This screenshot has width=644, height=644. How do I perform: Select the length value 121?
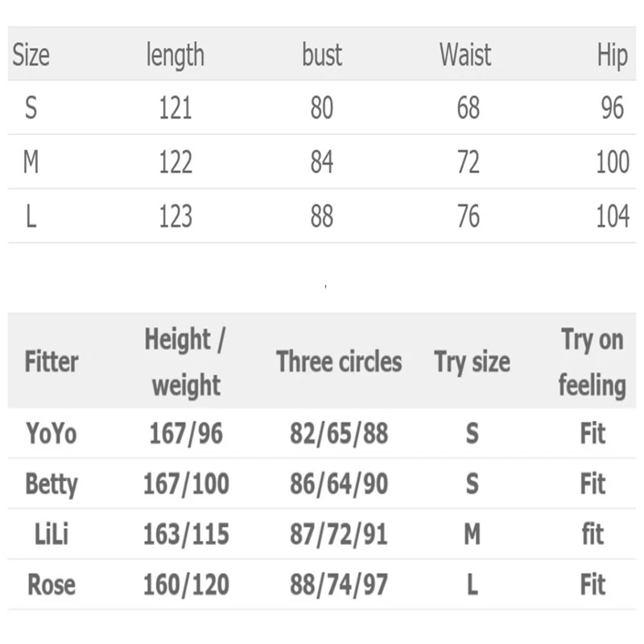coord(175,108)
